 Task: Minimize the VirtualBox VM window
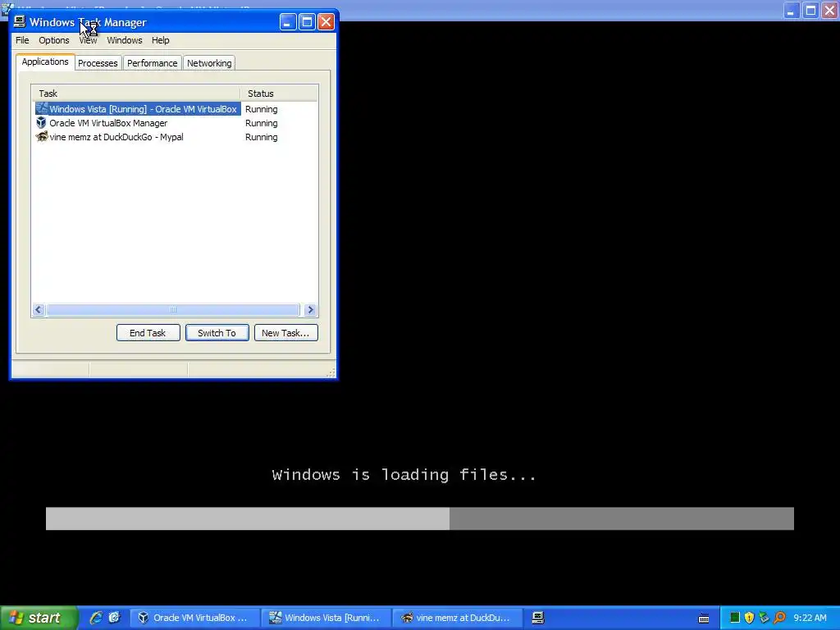(792, 10)
